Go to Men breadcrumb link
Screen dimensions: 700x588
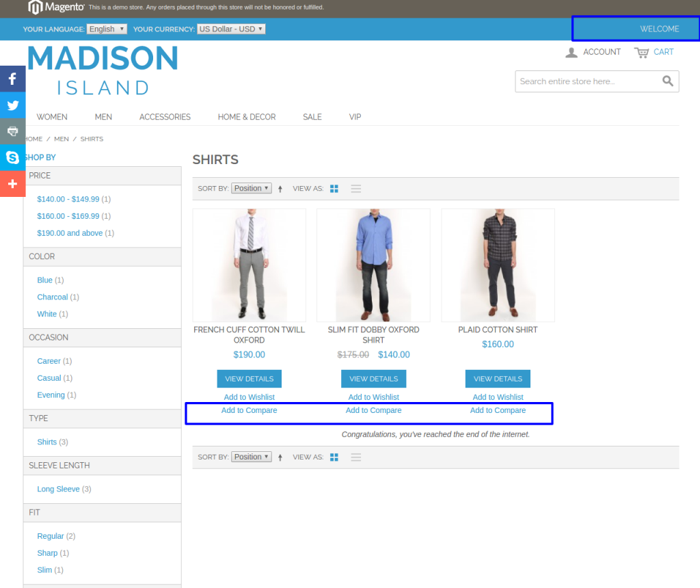(62, 139)
